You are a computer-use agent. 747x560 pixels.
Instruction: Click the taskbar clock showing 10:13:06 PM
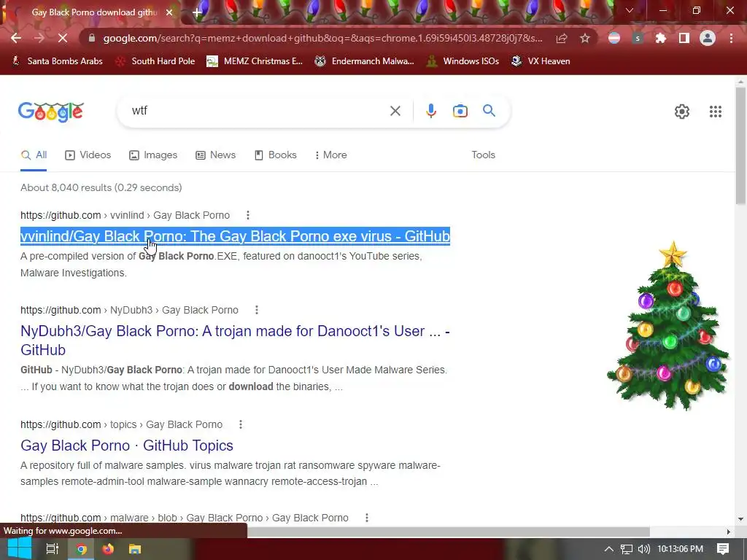680,549
